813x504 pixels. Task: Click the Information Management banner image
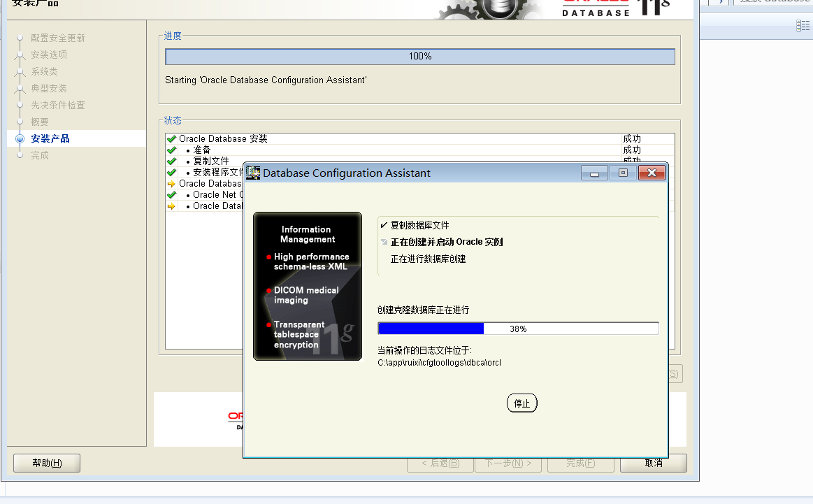[308, 286]
